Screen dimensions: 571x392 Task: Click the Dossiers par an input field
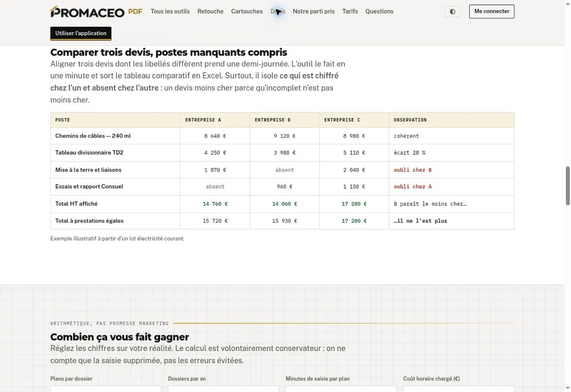223,389
